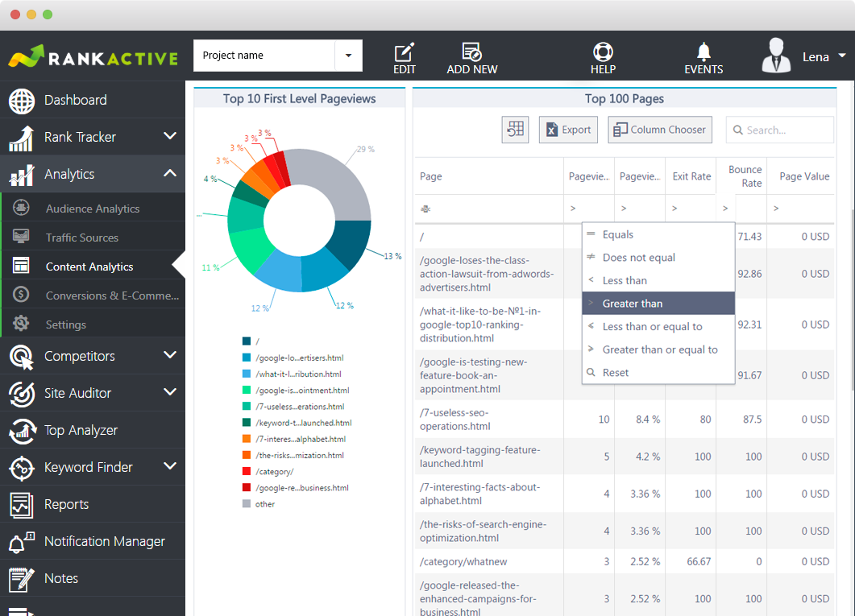Click the Lena user avatar
855x616 pixels.
777,56
